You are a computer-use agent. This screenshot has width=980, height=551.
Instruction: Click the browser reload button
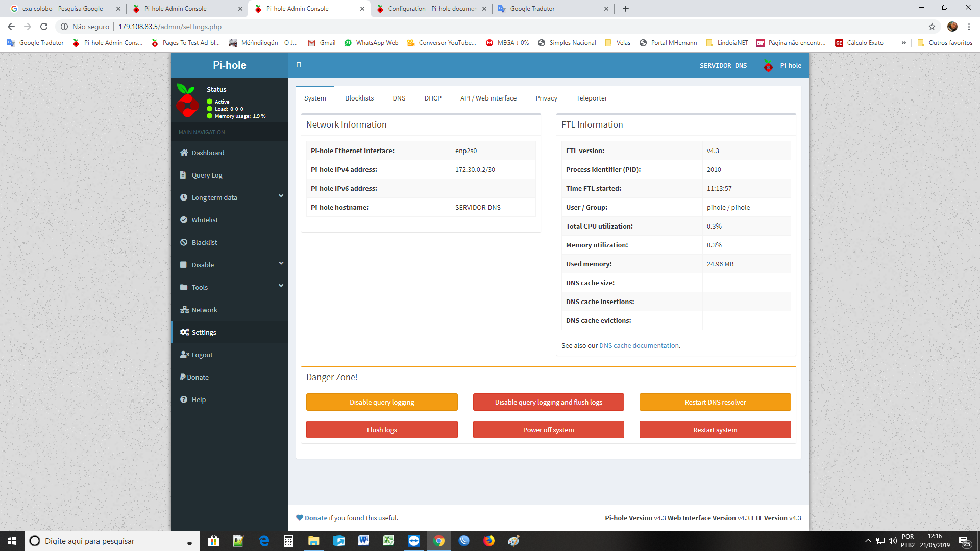click(44, 27)
